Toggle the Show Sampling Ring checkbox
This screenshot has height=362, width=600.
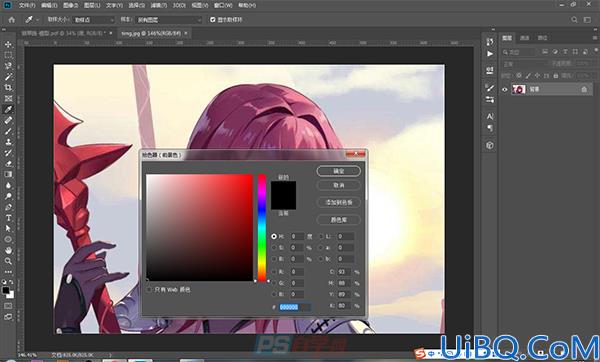click(x=213, y=20)
